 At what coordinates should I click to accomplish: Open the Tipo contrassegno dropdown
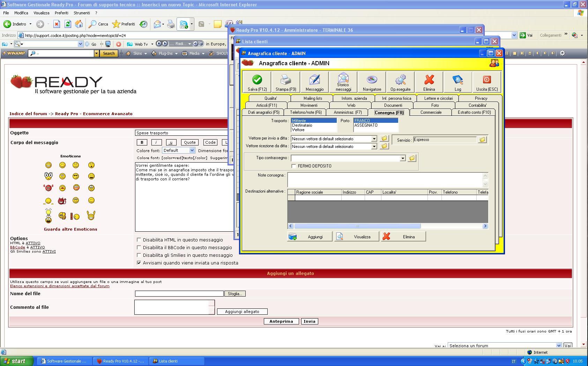402,158
